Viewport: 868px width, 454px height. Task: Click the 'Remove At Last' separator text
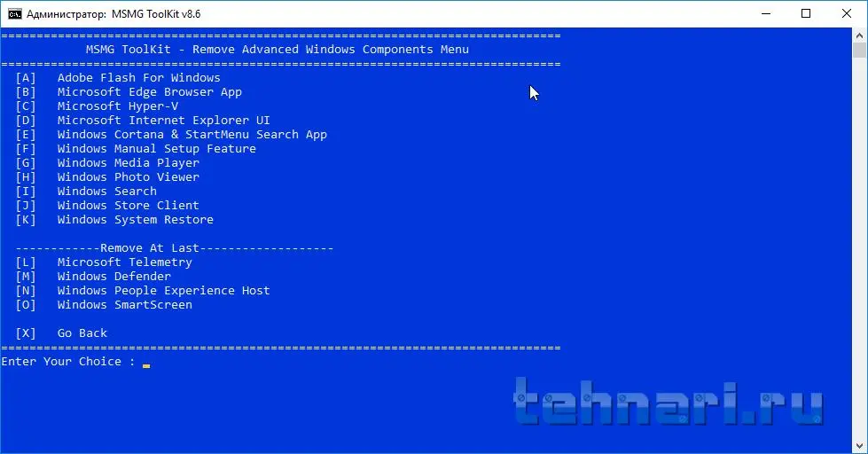pos(150,248)
